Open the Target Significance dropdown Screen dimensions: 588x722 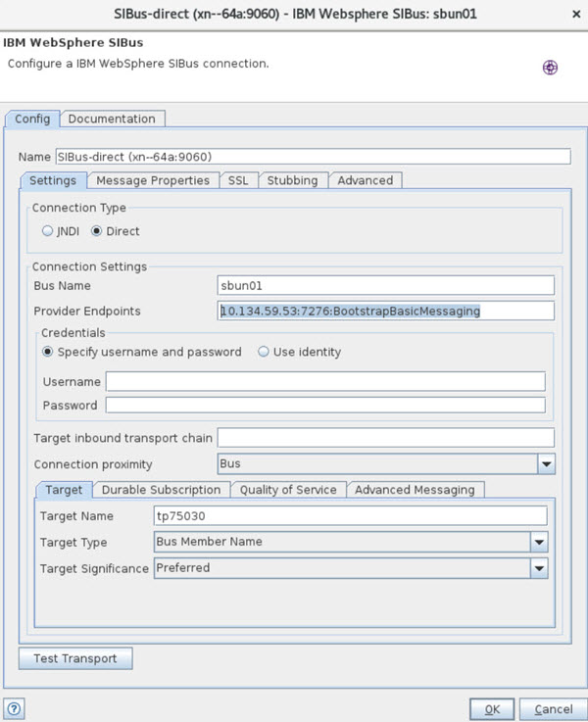click(538, 567)
